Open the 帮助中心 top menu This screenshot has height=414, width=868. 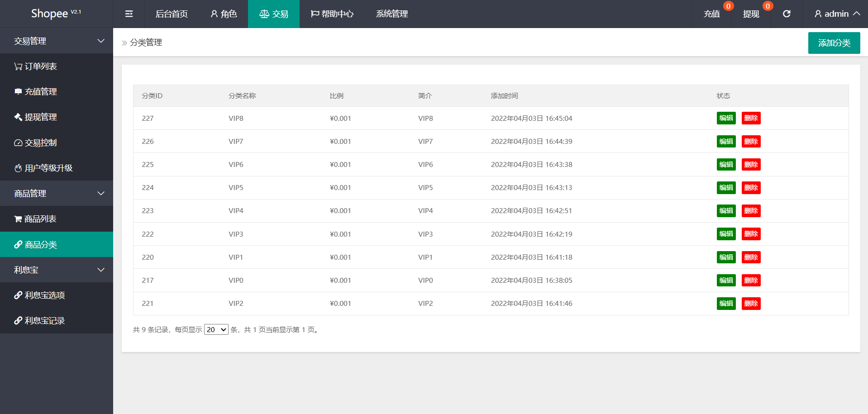332,14
